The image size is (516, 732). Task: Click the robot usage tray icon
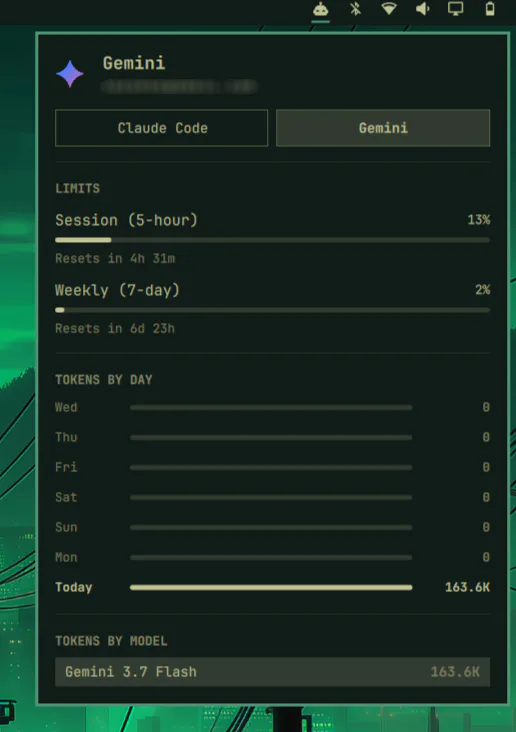[x=320, y=9]
